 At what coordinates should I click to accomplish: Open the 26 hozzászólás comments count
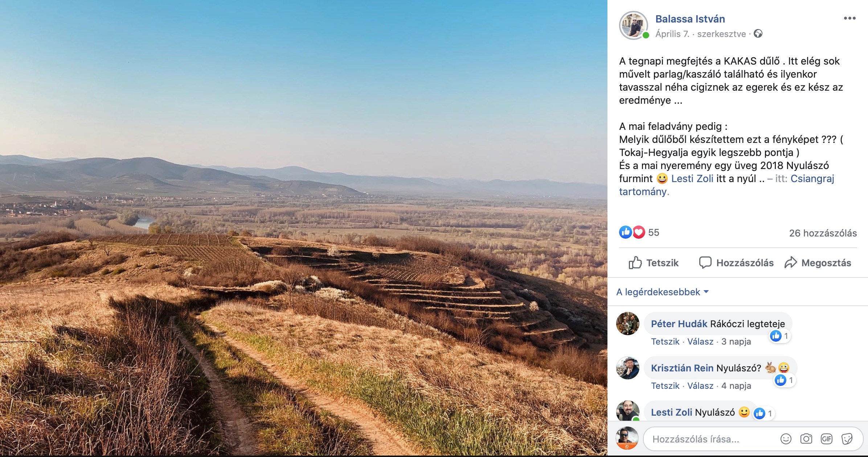[823, 233]
